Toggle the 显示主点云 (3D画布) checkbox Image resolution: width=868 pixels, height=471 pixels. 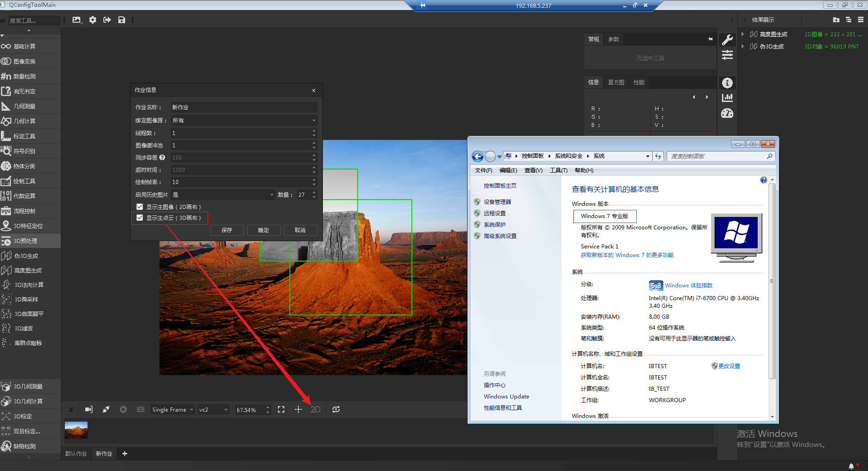pos(140,218)
